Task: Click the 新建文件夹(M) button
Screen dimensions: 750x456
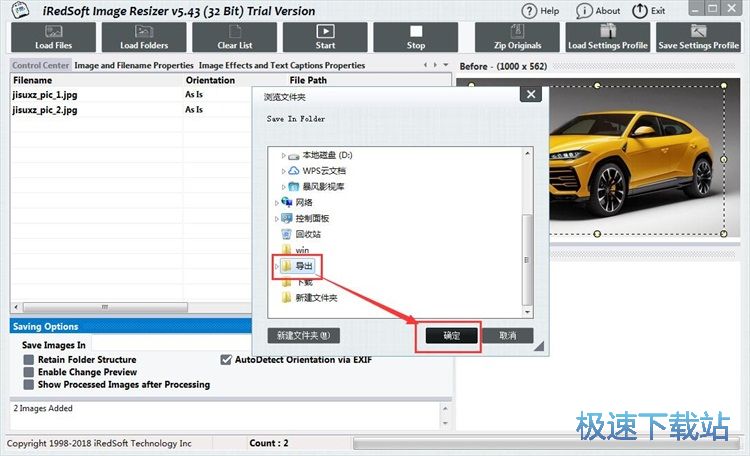Action: (x=304, y=335)
